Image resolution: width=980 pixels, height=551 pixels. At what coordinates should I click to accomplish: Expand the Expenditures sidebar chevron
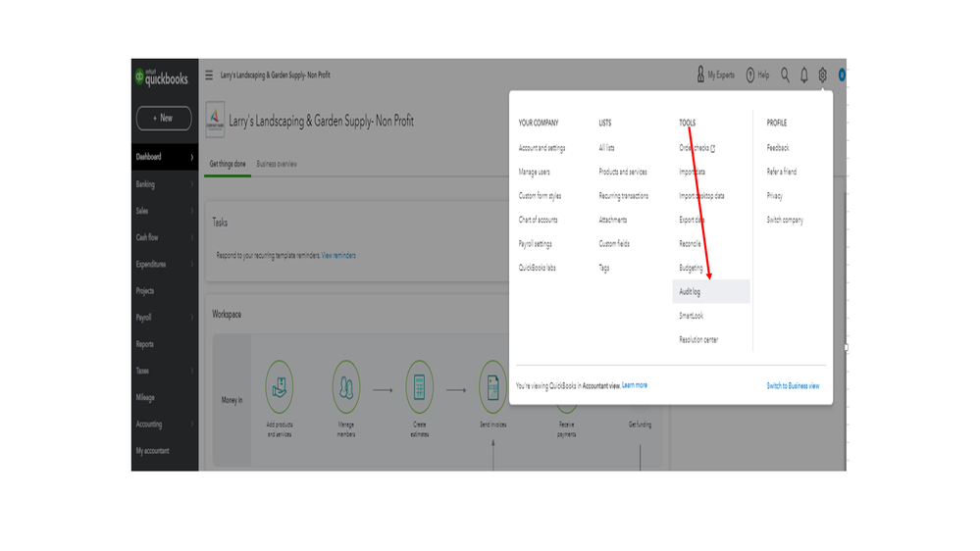(192, 265)
